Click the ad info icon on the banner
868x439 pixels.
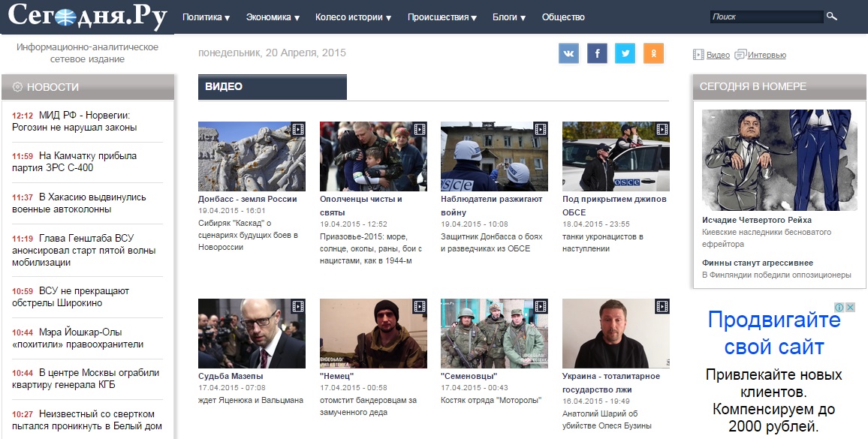(x=839, y=307)
